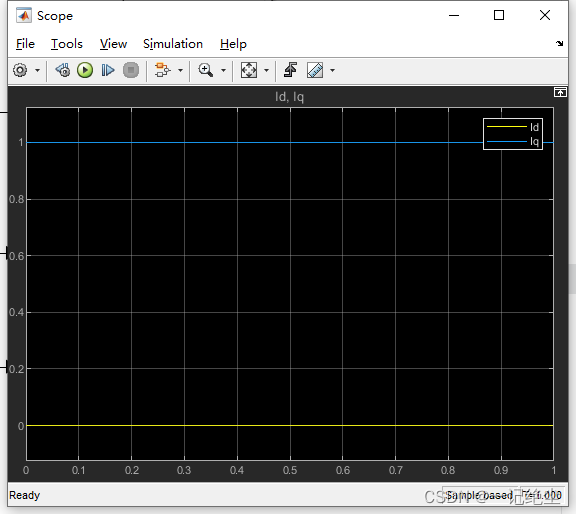Toggle the Triggers tool icon
576x514 pixels.
(x=291, y=70)
